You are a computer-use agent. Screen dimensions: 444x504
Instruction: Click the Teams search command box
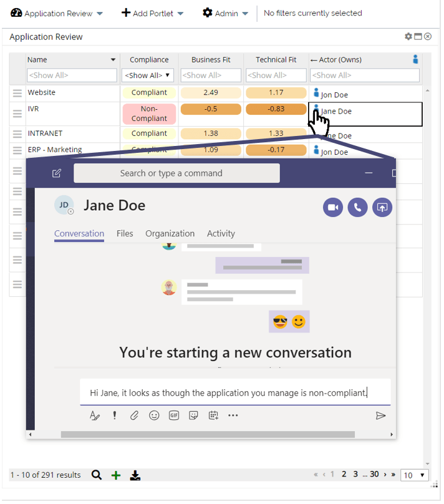click(x=176, y=173)
